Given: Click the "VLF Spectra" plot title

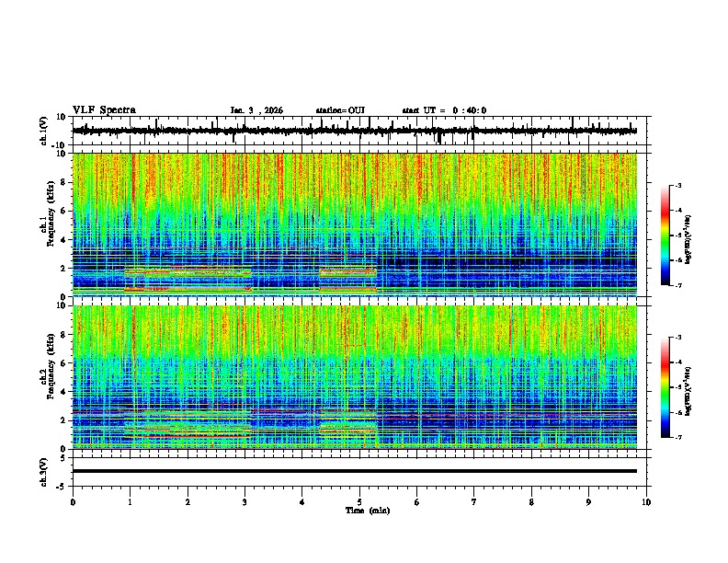Looking at the screenshot, I should (x=104, y=110).
